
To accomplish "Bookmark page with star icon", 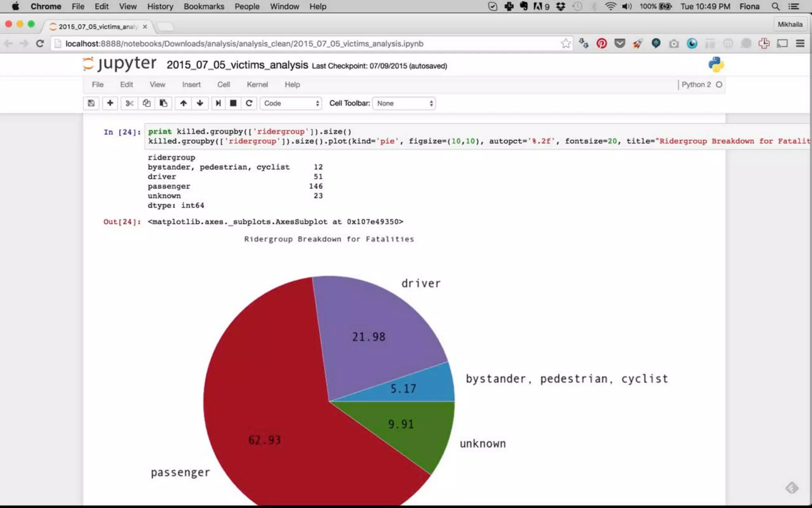I will tap(566, 44).
